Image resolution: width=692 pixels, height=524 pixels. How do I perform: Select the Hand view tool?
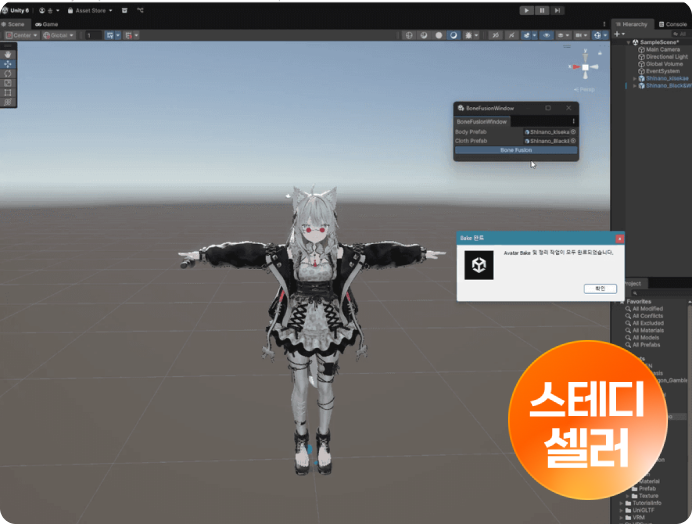click(x=9, y=54)
